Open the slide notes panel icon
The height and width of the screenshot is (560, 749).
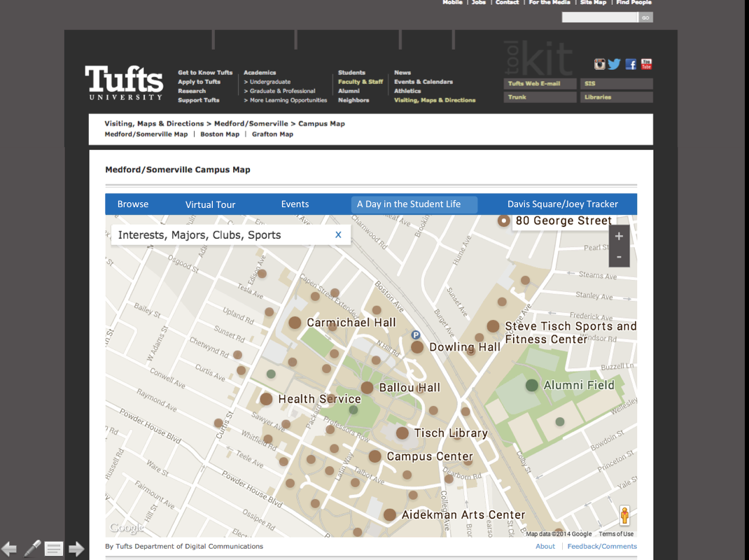tap(54, 549)
